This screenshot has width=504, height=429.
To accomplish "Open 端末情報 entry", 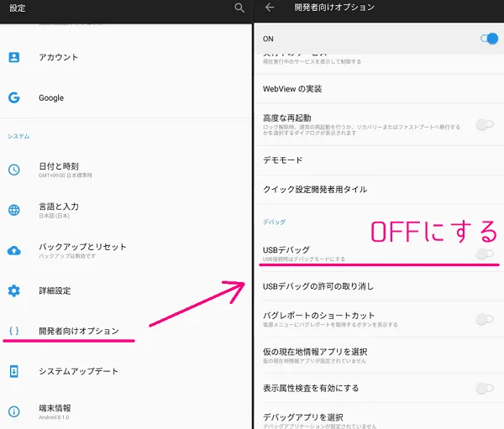I will pos(126,411).
